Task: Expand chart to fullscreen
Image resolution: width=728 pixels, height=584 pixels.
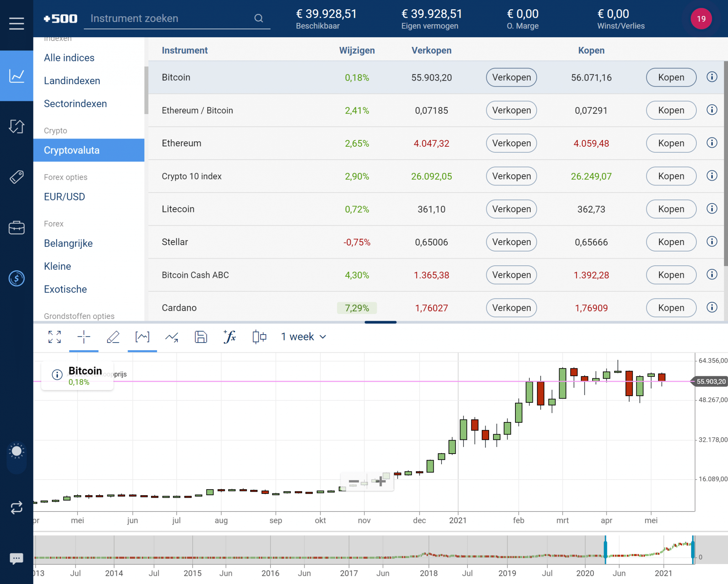Action: pos(54,337)
